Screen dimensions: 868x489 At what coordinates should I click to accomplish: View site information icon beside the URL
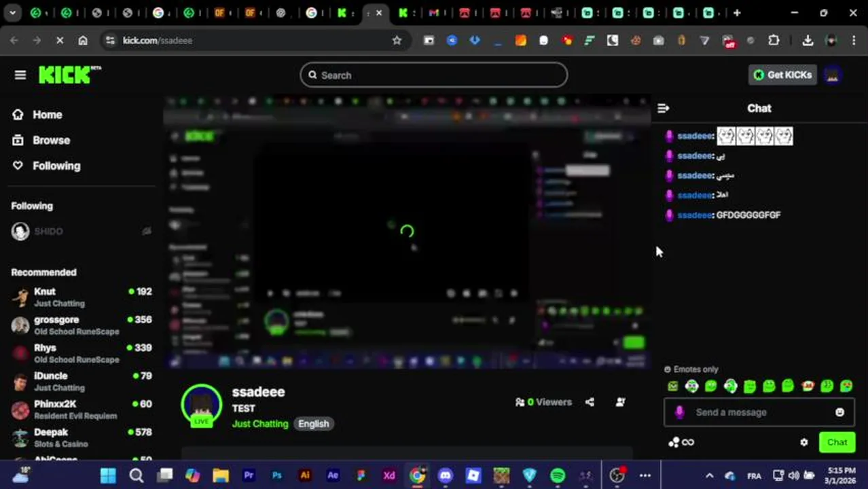[111, 41]
